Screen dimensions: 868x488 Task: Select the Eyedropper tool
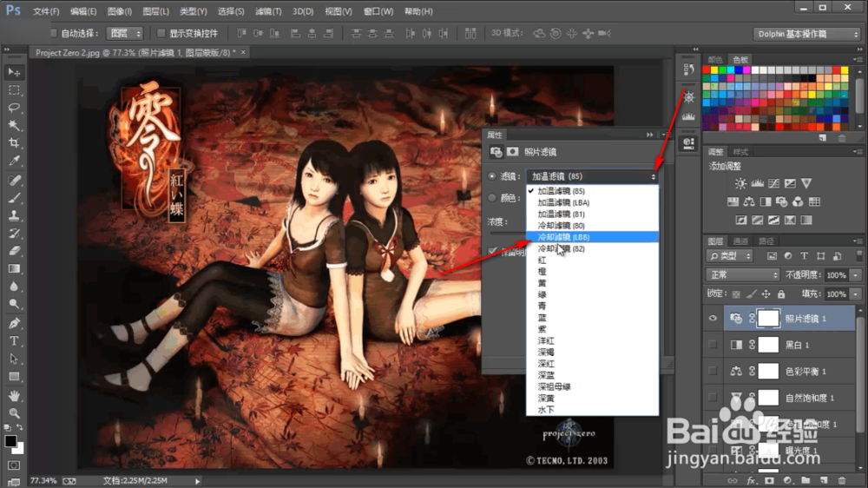click(14, 161)
